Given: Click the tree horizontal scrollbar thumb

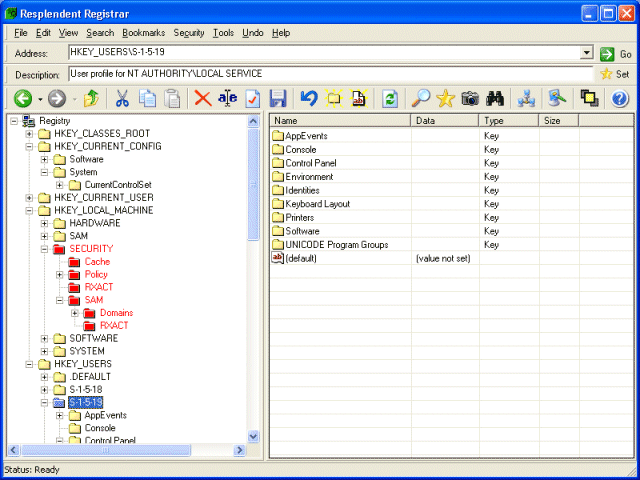Looking at the screenshot, I should click(105, 450).
